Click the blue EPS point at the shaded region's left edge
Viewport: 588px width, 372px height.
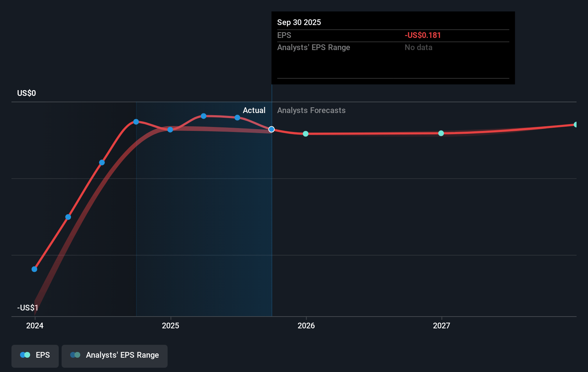[x=136, y=122]
